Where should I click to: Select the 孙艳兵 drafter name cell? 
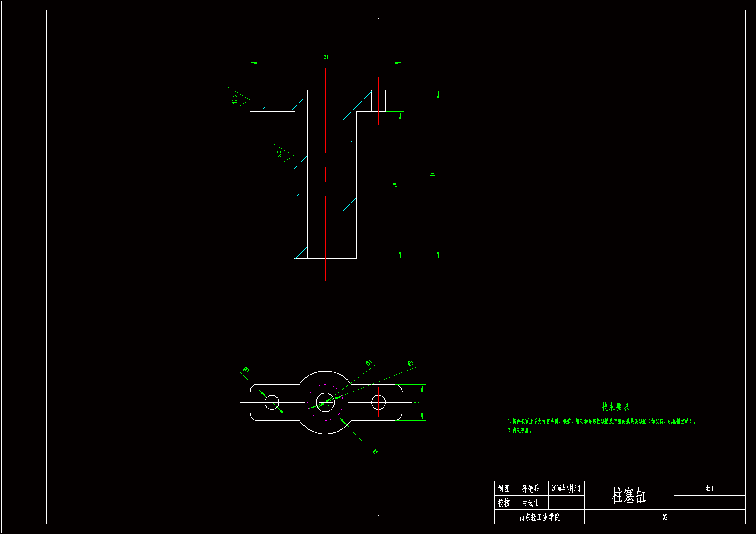(530, 488)
